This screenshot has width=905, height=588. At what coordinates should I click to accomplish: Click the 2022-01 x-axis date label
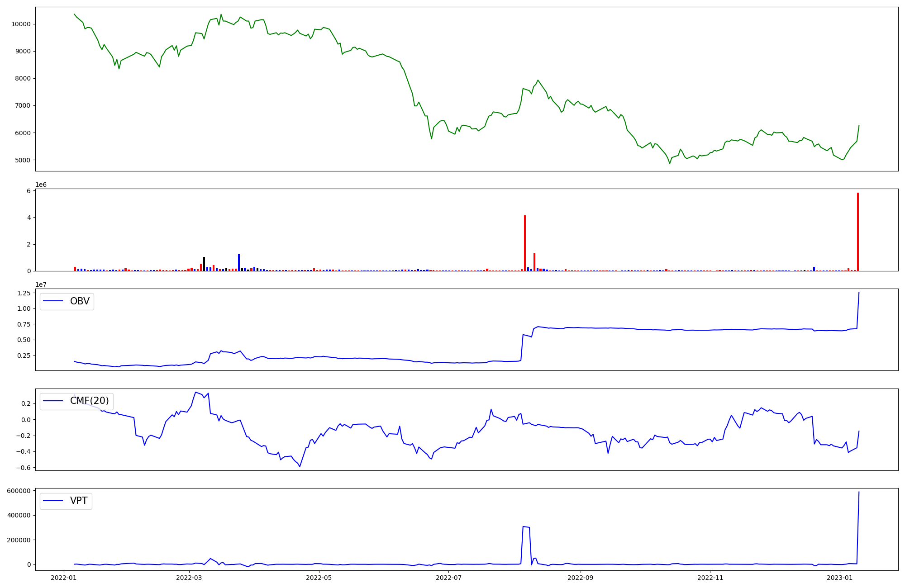[x=63, y=578]
